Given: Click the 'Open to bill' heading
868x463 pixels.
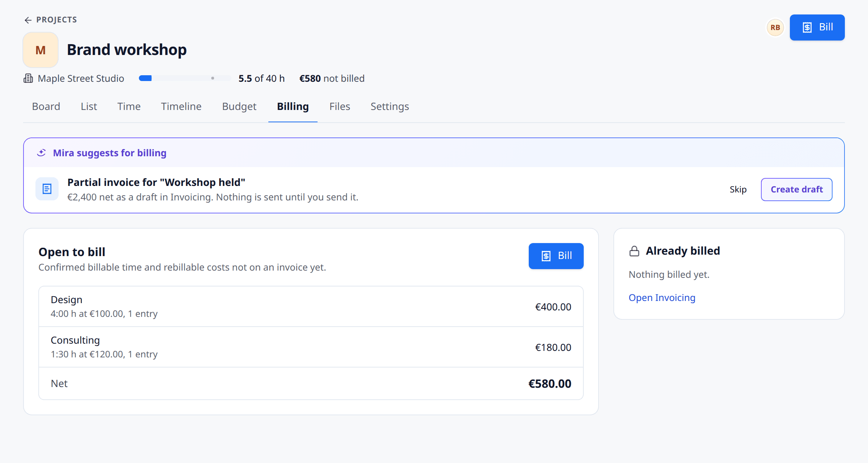Looking at the screenshot, I should [x=72, y=252].
